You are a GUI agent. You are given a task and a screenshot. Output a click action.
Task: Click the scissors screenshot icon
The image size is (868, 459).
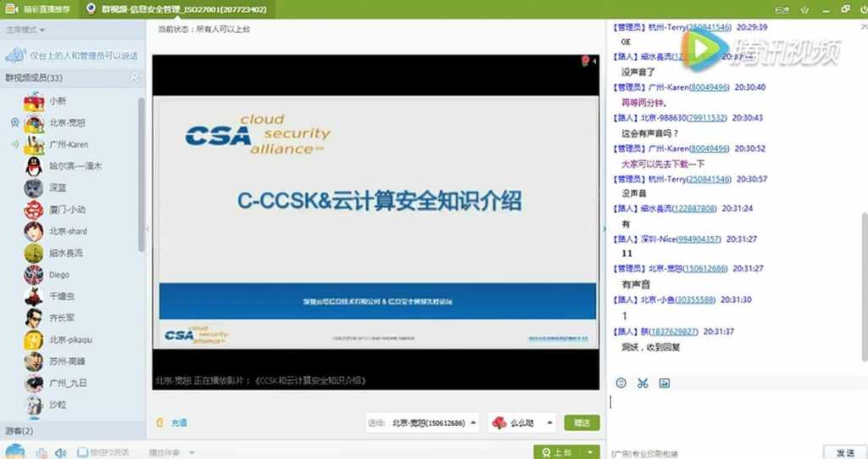click(x=643, y=383)
